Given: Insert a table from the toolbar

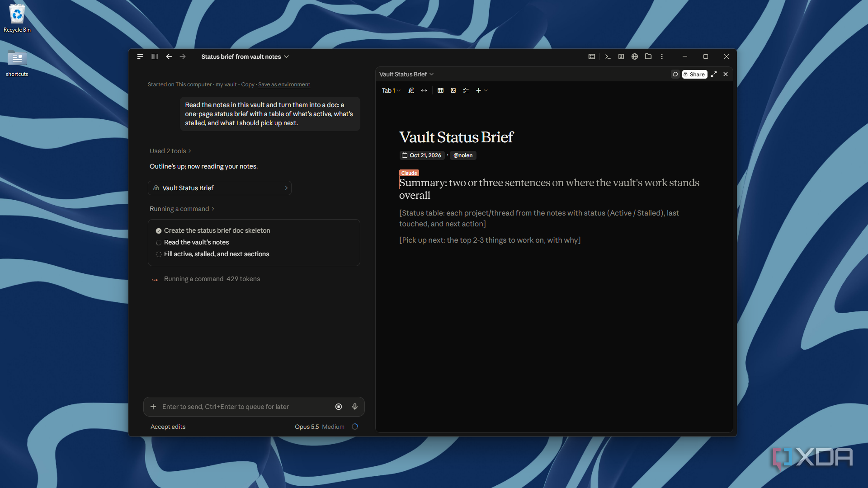Looking at the screenshot, I should tap(440, 90).
